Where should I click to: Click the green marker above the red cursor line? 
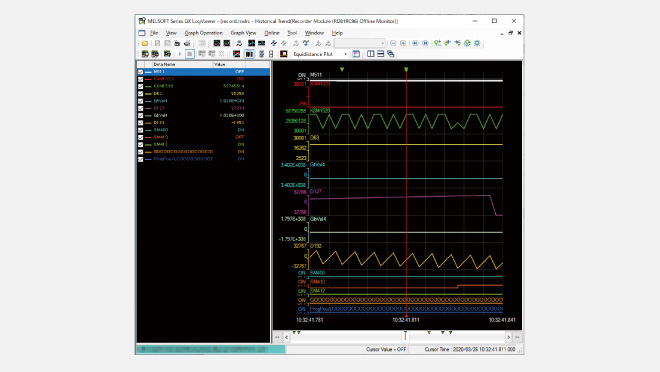tap(406, 69)
